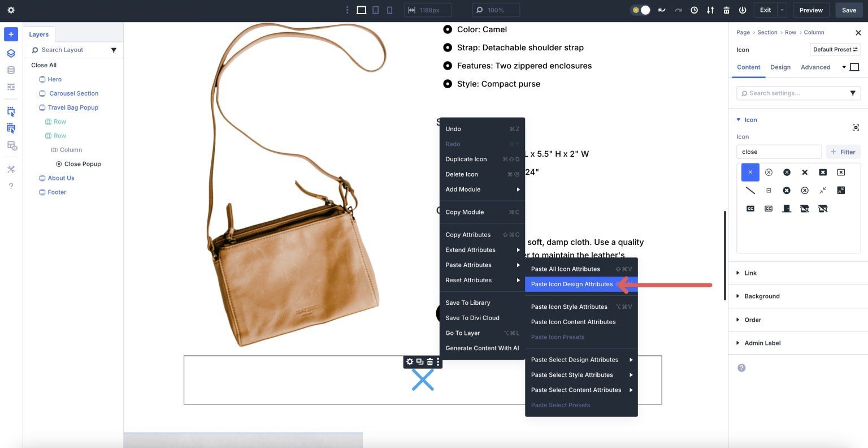The height and width of the screenshot is (448, 868).
Task: Switch to tablet preview mode
Action: [376, 10]
